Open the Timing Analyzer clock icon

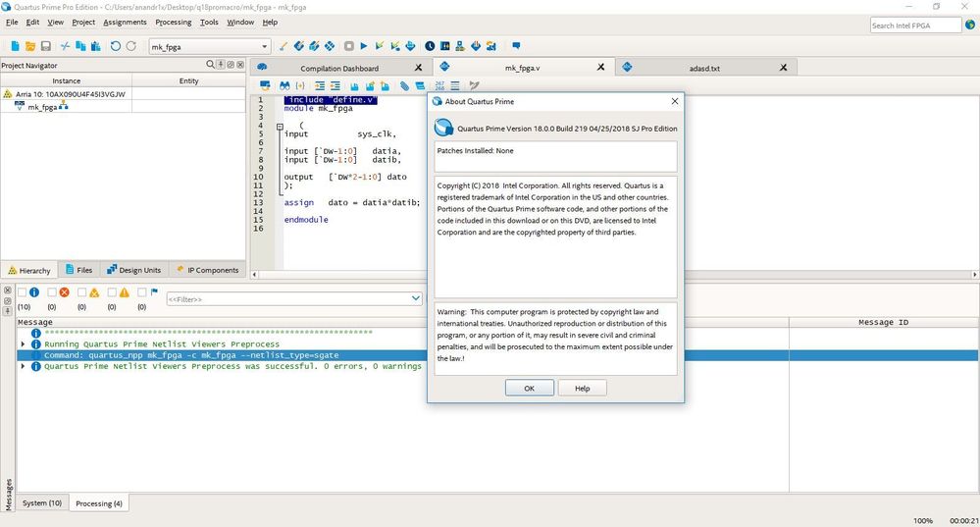429,46
